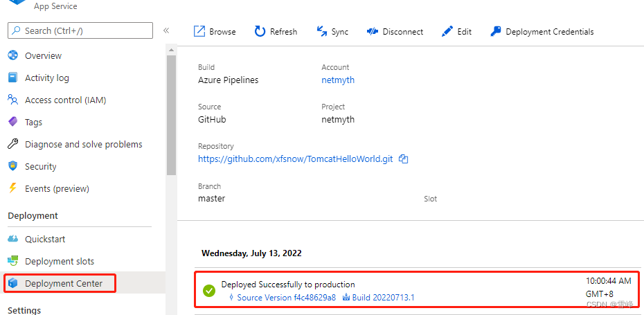The image size is (644, 315).
Task: Click the Azure Pipelines build value
Action: pyautogui.click(x=228, y=80)
